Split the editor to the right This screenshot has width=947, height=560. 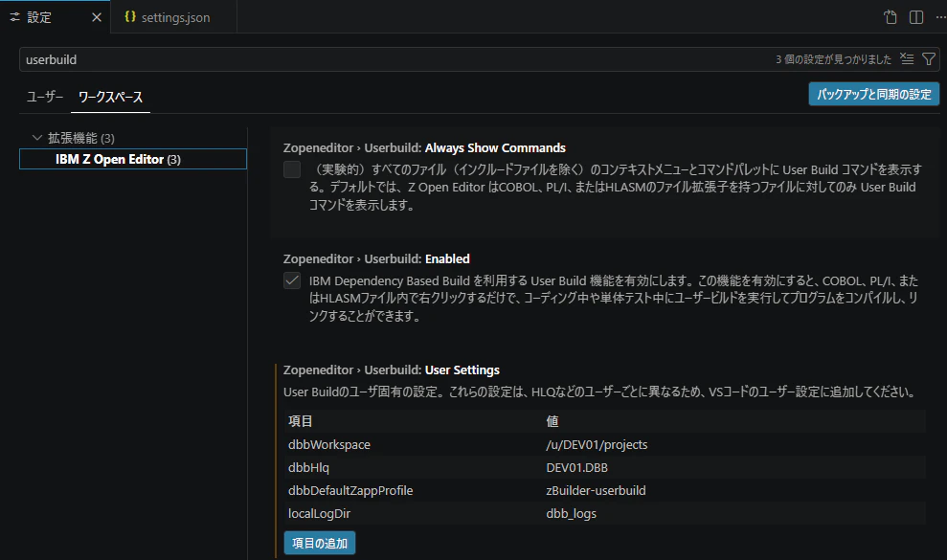tap(916, 17)
